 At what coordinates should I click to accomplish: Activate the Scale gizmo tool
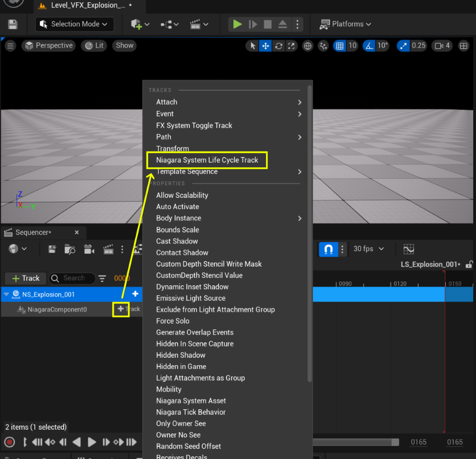pyautogui.click(x=291, y=46)
